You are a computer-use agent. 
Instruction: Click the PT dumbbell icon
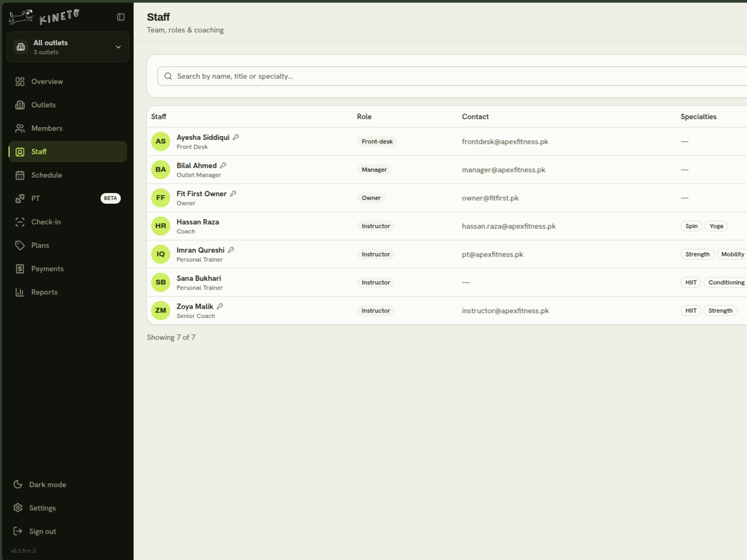pyautogui.click(x=20, y=198)
